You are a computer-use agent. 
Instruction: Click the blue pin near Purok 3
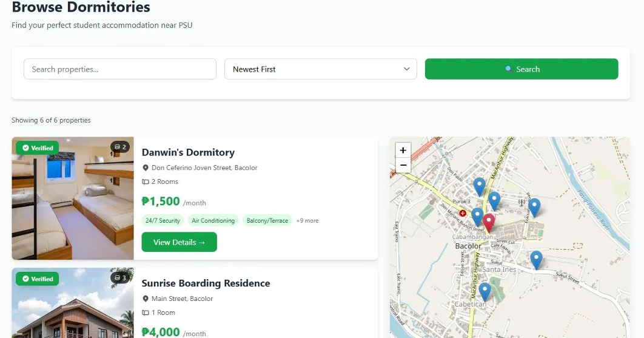coord(479,186)
